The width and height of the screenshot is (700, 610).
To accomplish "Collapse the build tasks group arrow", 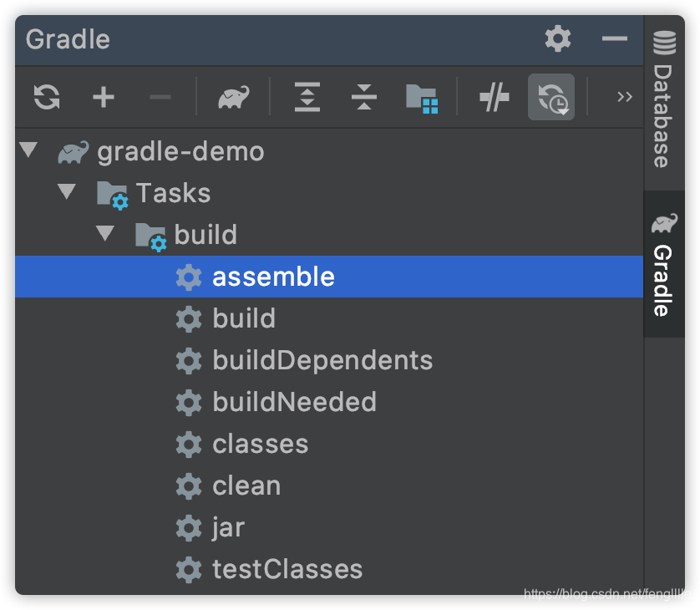I will point(105,234).
